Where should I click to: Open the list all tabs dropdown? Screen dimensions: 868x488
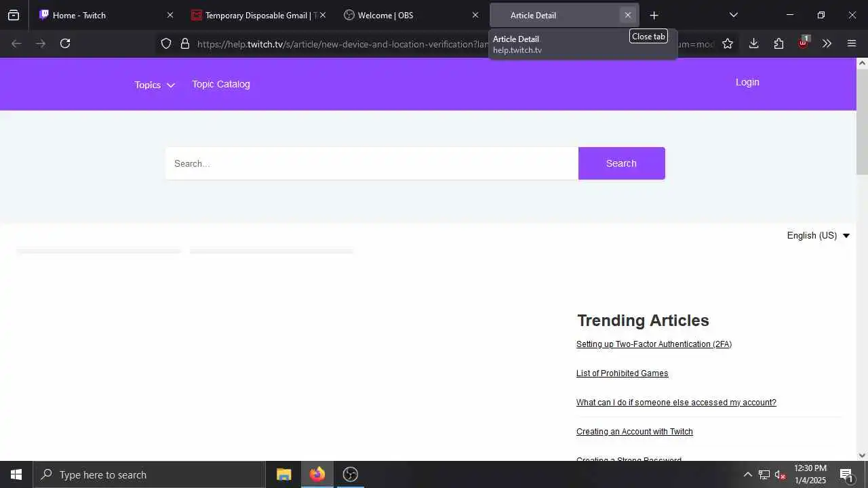tap(733, 15)
